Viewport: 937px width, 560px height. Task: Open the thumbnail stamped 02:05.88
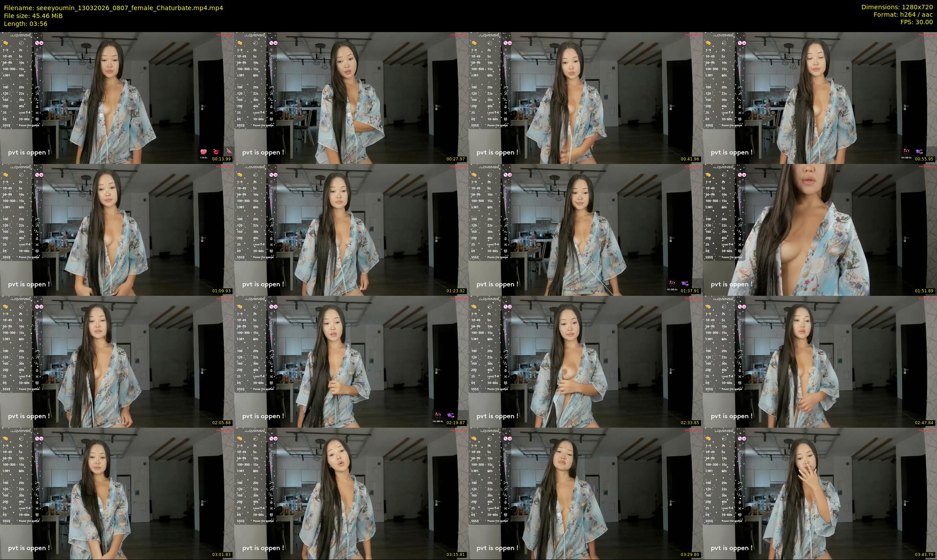tap(117, 362)
